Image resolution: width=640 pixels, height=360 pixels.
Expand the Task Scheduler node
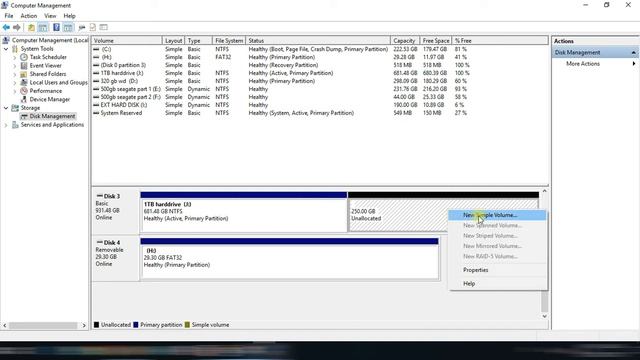15,57
